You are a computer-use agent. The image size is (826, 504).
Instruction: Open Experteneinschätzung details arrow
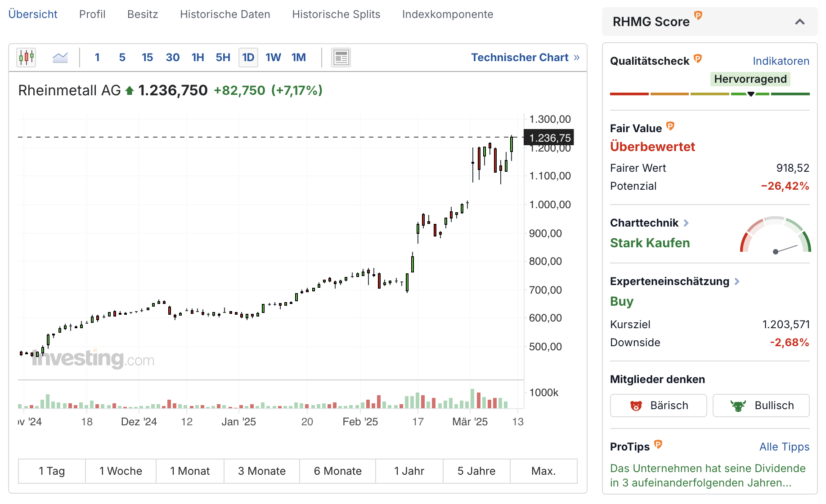pyautogui.click(x=737, y=281)
